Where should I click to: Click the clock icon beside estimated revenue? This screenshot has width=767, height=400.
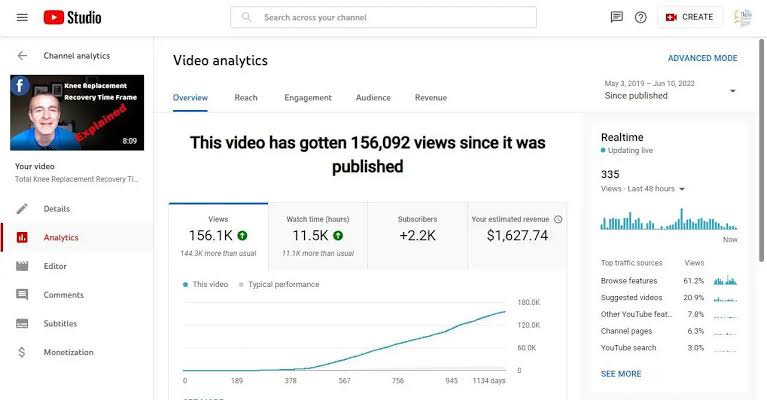pos(558,220)
